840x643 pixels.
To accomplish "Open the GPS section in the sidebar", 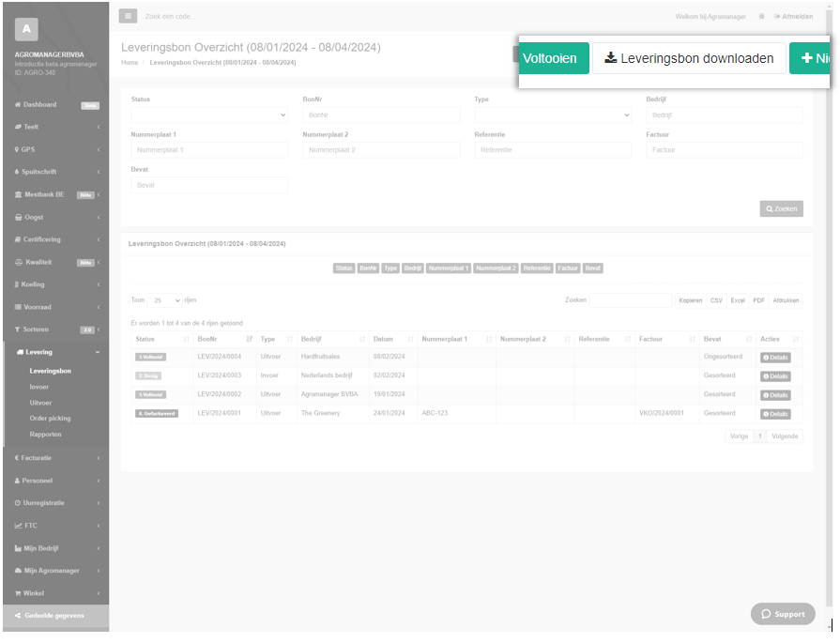I will click(x=19, y=149).
